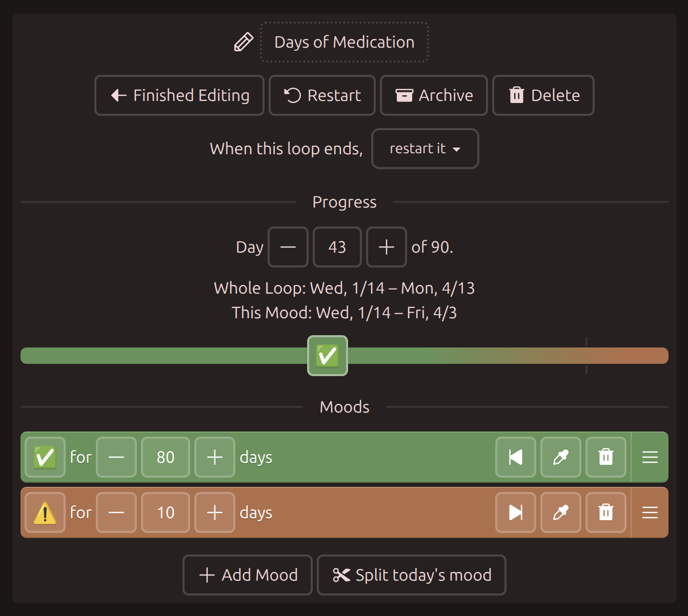Select the eyedropper icon on the green mood row
The width and height of the screenshot is (688, 616).
[560, 457]
